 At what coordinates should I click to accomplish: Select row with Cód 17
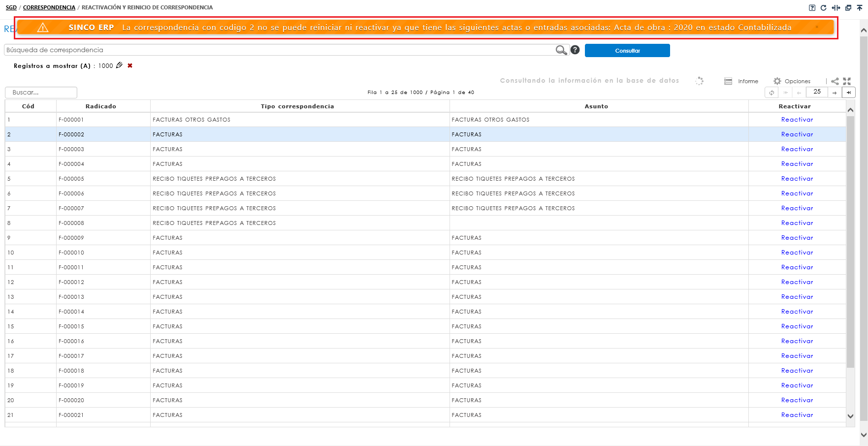425,356
